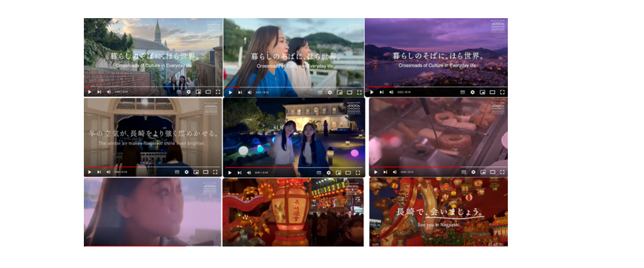Screen dimensions: 644x268
Task: Mute the illuminated mansion night video
Action: [x=250, y=173]
